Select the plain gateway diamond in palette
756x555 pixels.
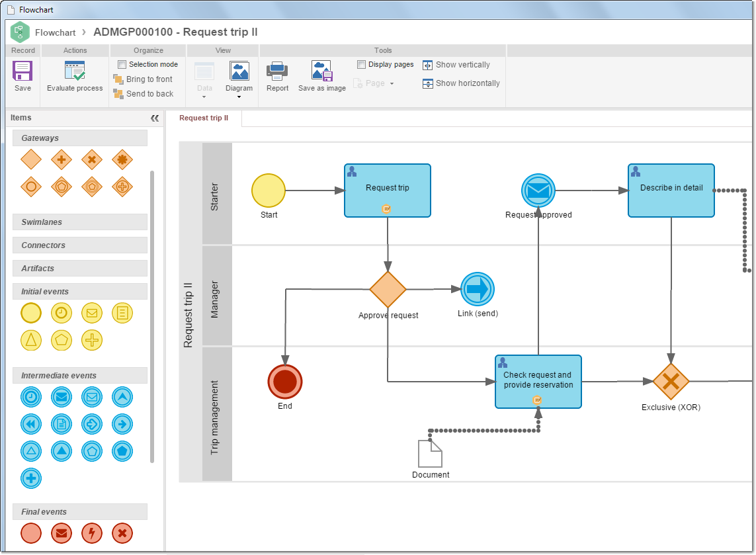tap(31, 159)
